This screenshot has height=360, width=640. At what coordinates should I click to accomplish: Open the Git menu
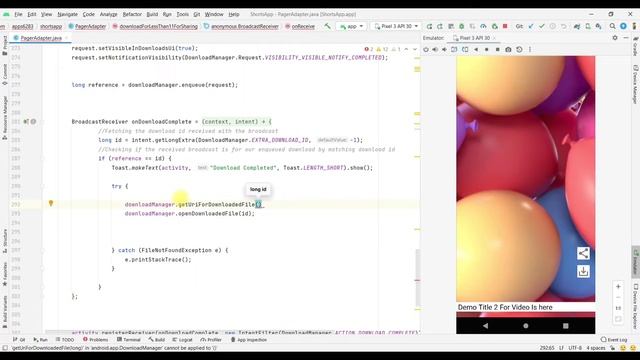pyautogui.click(x=197, y=14)
